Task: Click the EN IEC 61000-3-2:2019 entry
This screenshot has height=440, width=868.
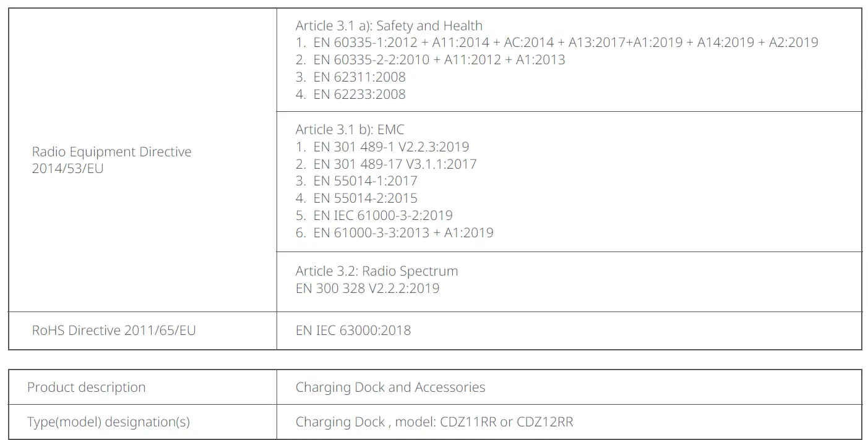Action: point(382,216)
